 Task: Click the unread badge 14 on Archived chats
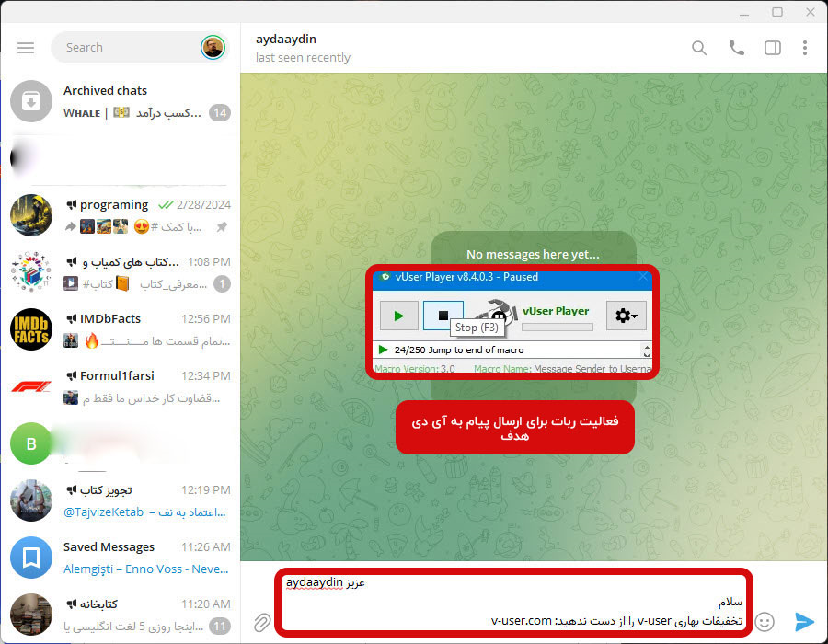220,112
